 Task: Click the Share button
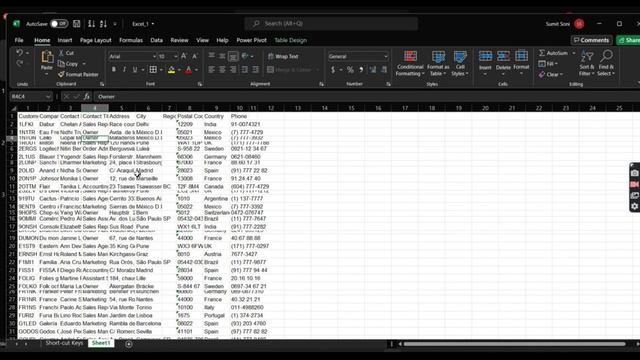coord(629,40)
